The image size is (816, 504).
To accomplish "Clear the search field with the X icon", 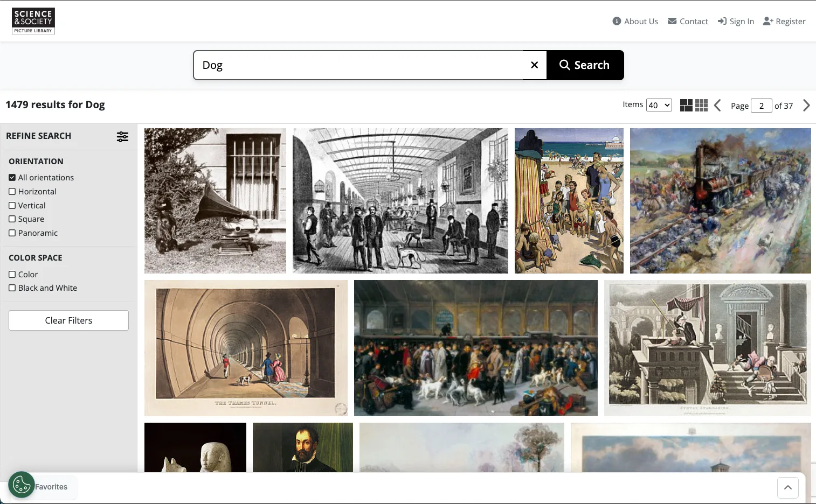I will point(534,65).
